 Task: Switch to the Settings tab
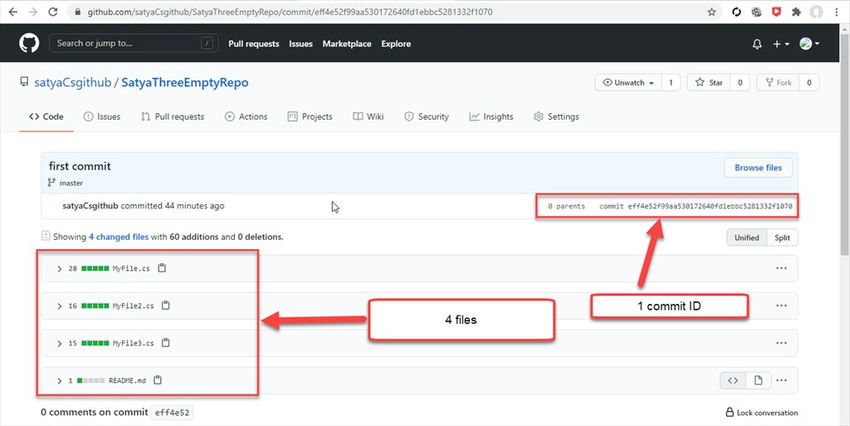click(556, 117)
